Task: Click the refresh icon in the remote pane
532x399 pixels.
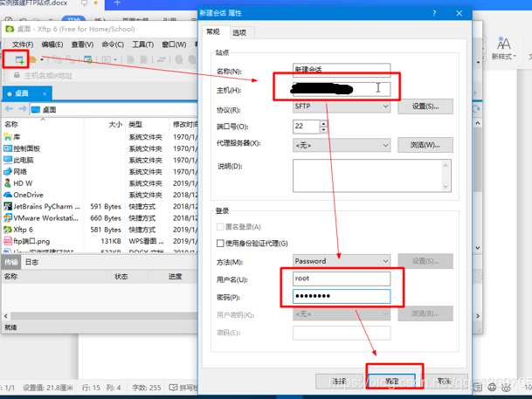Action: pyautogui.click(x=476, y=109)
